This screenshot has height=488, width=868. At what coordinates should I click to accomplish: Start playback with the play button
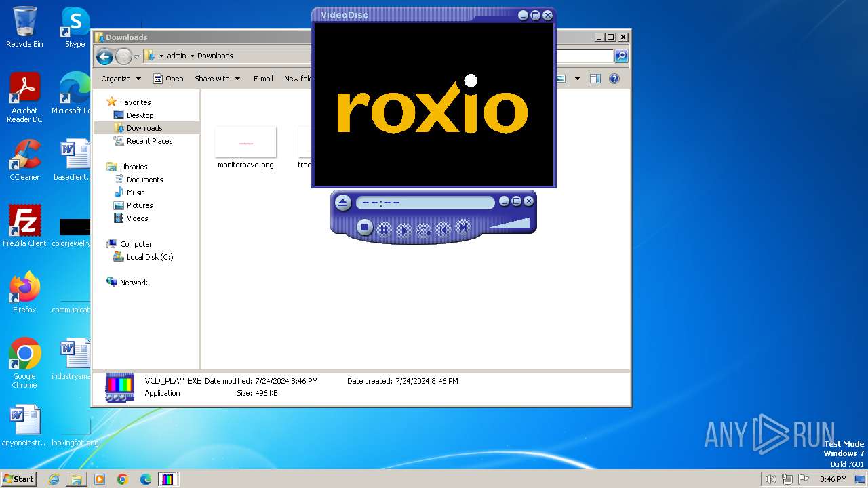tap(403, 230)
